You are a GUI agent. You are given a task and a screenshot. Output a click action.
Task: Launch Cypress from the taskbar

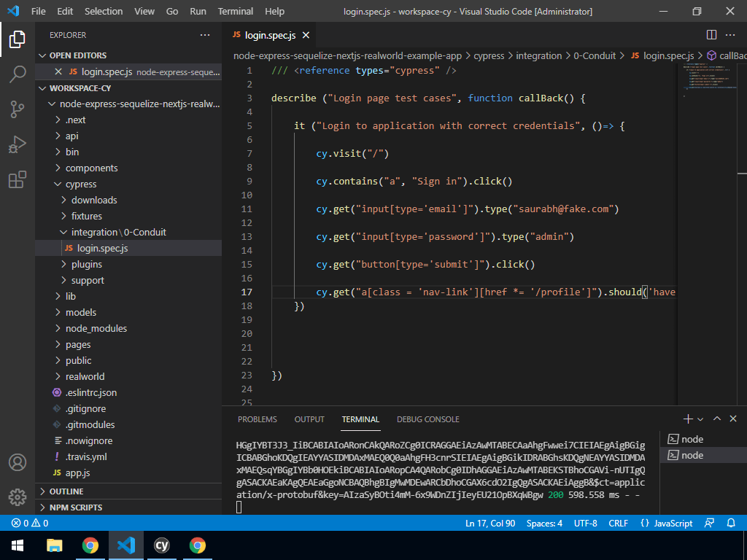(x=161, y=545)
